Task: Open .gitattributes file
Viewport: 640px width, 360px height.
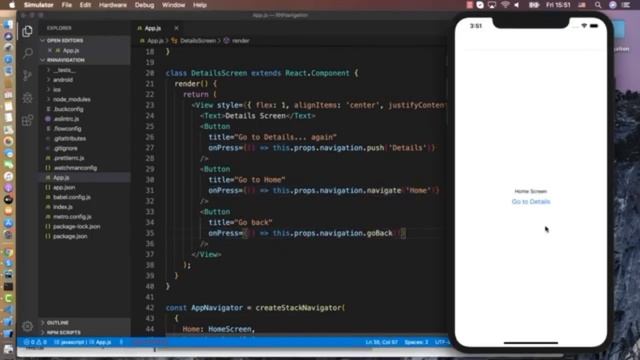Action: pyautogui.click(x=69, y=139)
